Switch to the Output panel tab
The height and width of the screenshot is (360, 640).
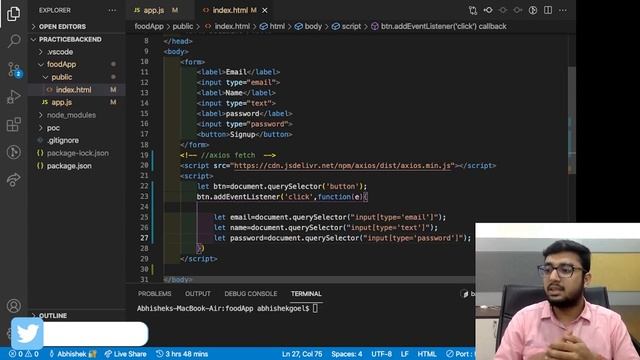click(x=198, y=293)
